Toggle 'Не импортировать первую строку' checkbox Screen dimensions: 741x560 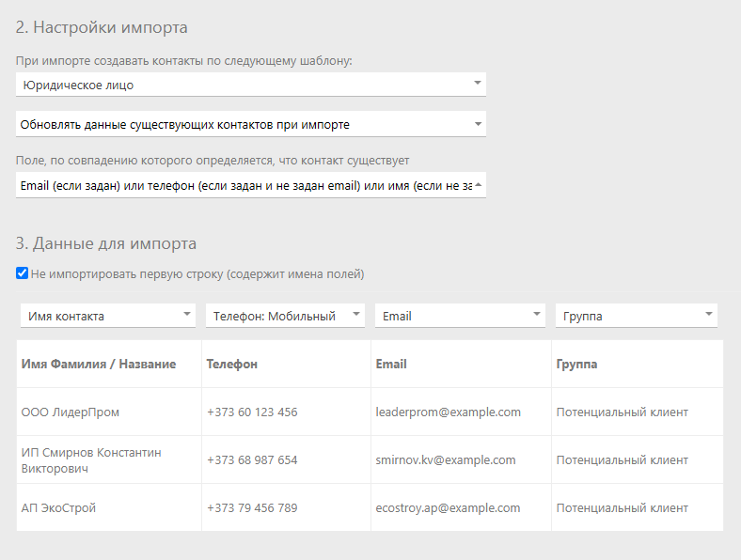pyautogui.click(x=22, y=273)
